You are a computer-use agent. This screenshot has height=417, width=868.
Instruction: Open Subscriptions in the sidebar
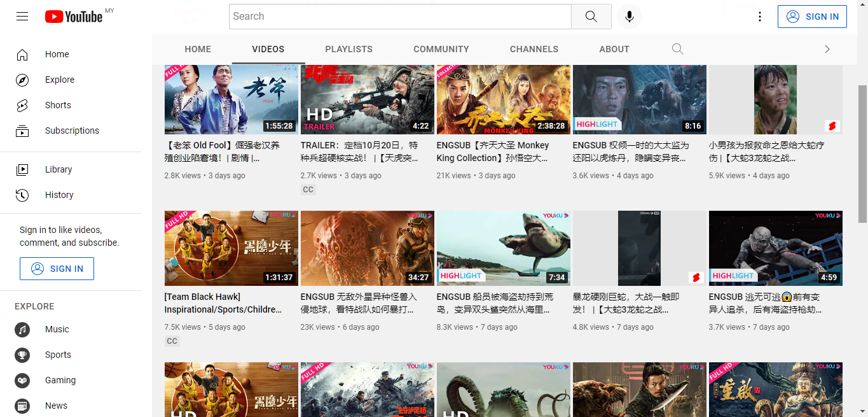71,131
